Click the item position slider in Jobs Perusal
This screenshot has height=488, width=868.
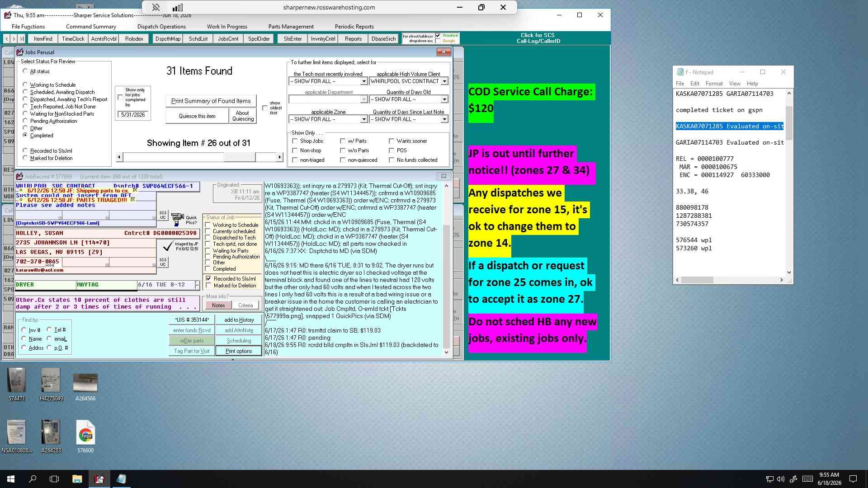(240, 157)
